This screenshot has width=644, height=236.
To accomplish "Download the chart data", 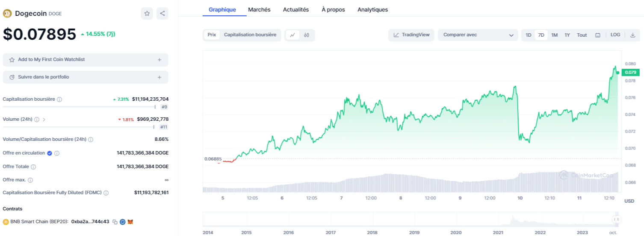I will pyautogui.click(x=633, y=35).
